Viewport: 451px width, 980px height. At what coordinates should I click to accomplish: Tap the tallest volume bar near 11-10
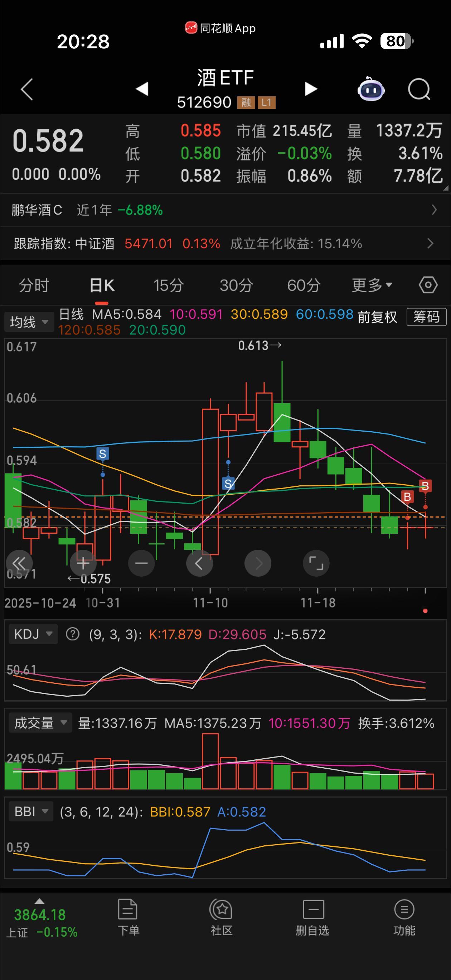tap(210, 761)
